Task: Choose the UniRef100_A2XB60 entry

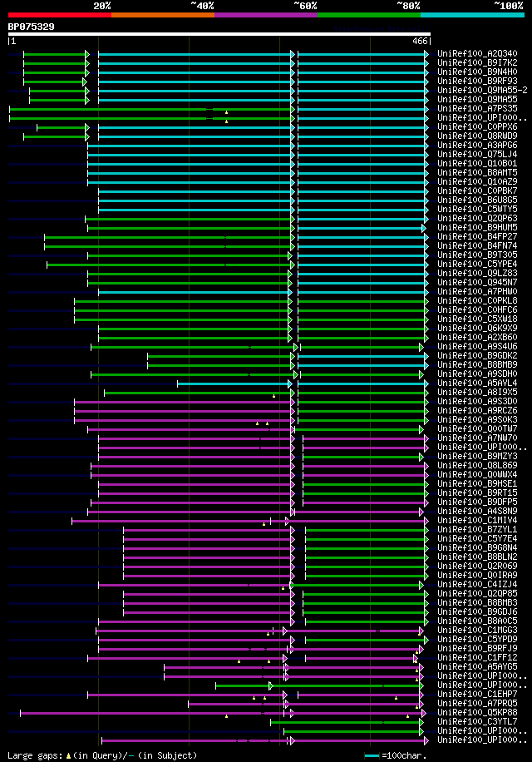Action: coord(477,337)
